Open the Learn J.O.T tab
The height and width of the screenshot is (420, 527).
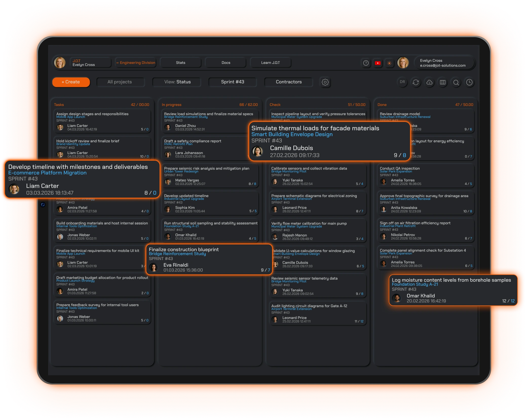click(270, 63)
